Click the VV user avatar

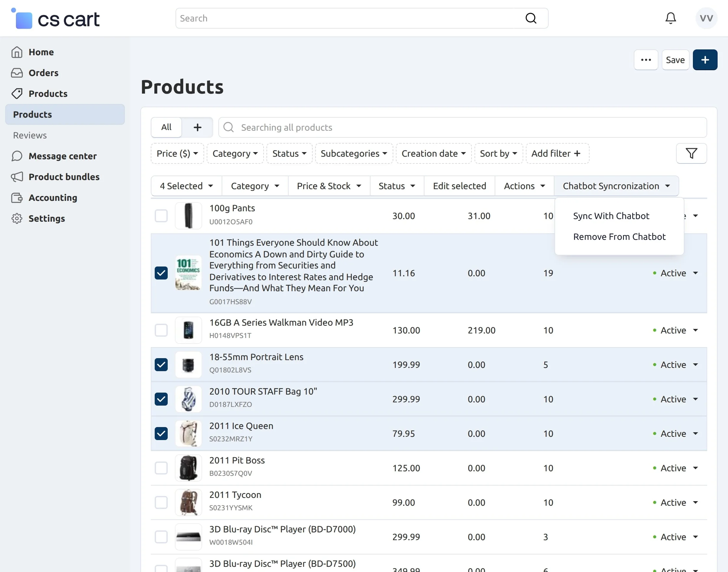706,18
